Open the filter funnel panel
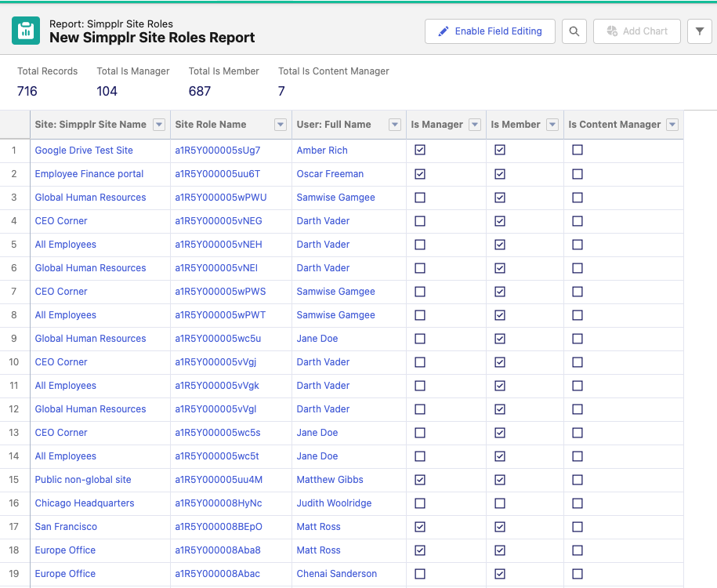The image size is (717, 588). point(700,31)
